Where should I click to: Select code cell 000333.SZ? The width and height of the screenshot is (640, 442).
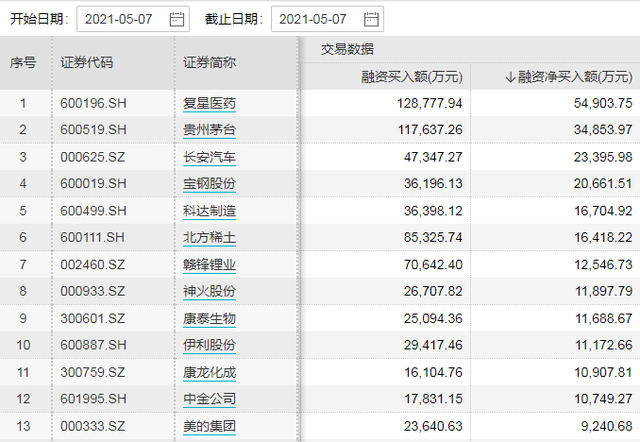pos(93,426)
